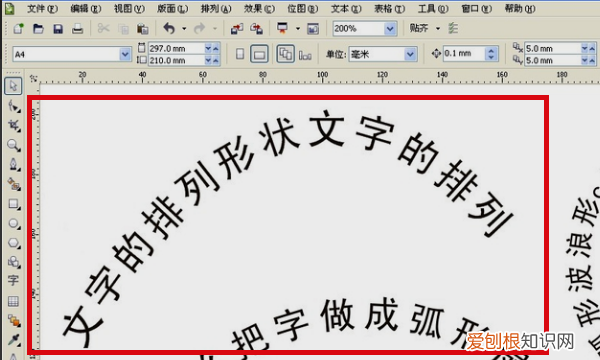The width and height of the screenshot is (600, 360).
Task: Select the Zoom magnifier tool
Action: [x=13, y=145]
